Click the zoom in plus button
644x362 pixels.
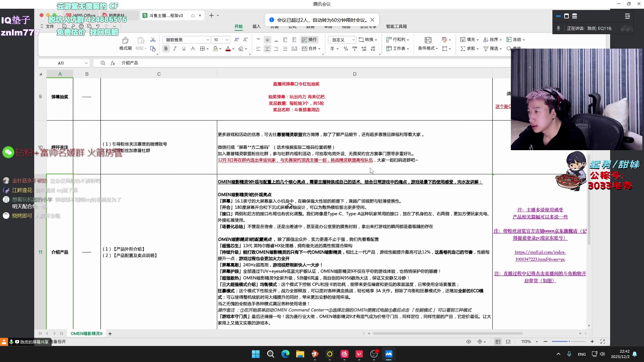point(592,342)
